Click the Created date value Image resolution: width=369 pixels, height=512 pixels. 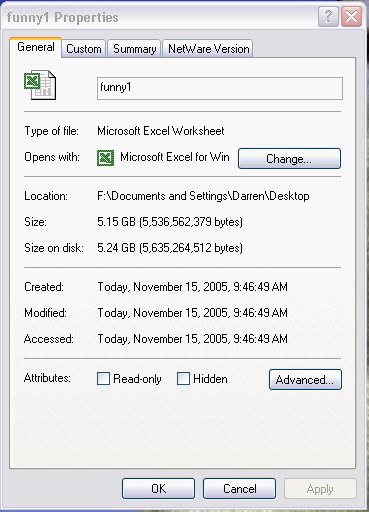click(192, 287)
